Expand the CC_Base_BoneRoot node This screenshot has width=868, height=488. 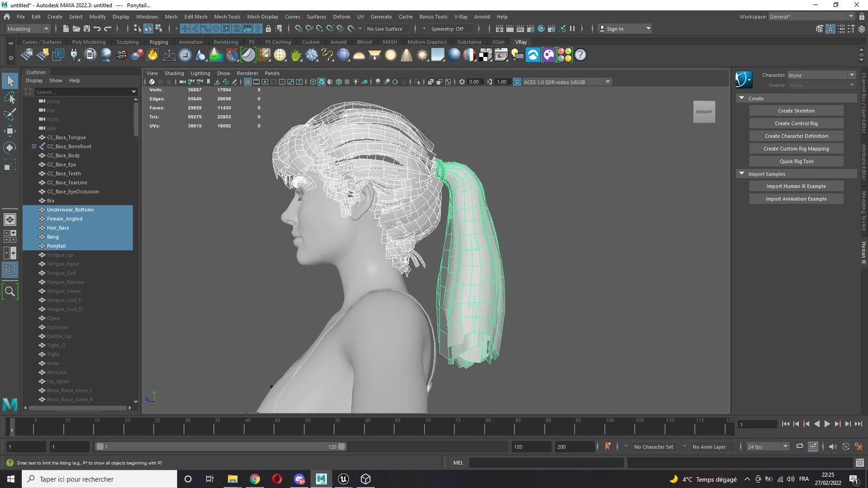click(34, 146)
